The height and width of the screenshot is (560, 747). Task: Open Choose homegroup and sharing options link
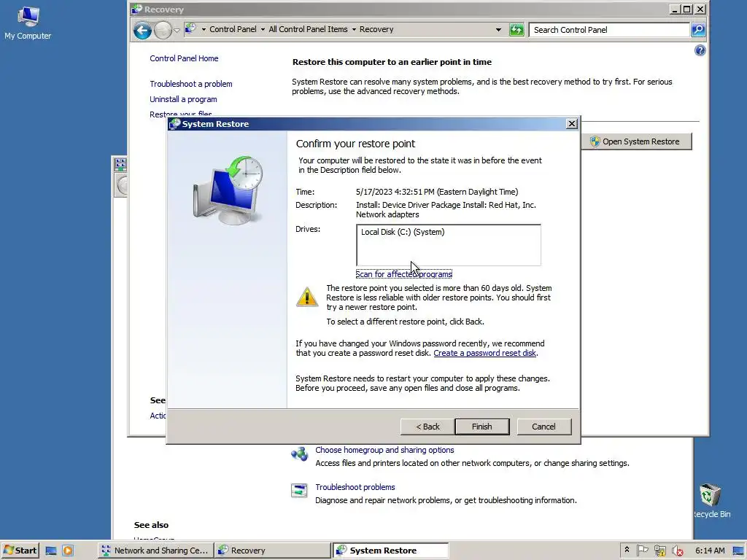(384, 450)
